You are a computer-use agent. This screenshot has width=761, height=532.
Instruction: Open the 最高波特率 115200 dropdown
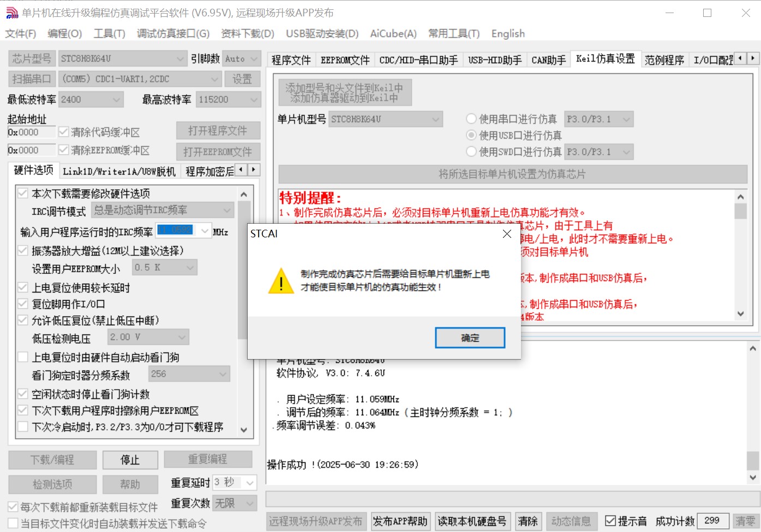click(x=229, y=99)
